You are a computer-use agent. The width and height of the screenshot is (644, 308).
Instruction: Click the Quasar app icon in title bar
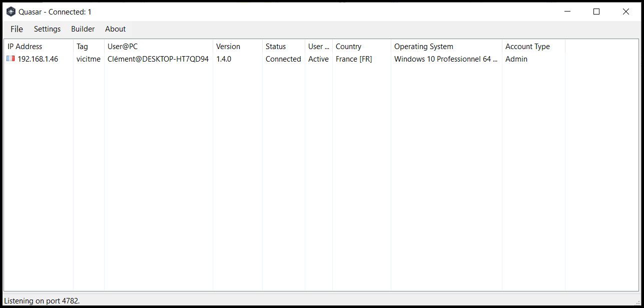click(x=11, y=12)
